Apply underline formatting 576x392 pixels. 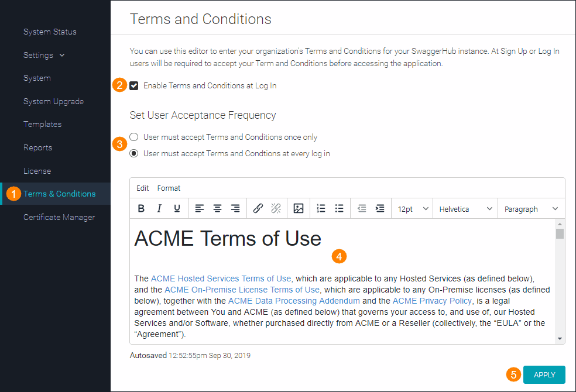tap(177, 208)
